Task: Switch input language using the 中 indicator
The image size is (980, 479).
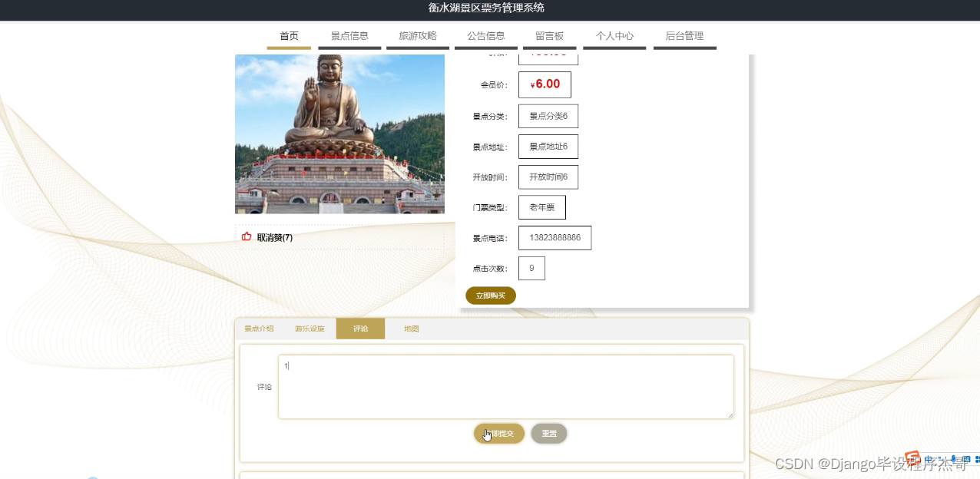Action: 927,458
